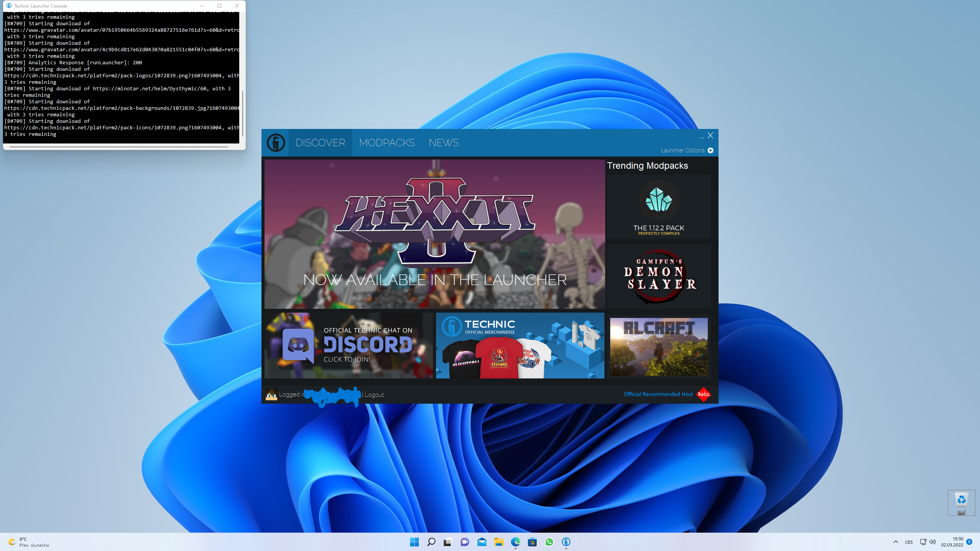The width and height of the screenshot is (980, 551).
Task: Click the vertical scrollbar in console window
Action: [x=242, y=114]
